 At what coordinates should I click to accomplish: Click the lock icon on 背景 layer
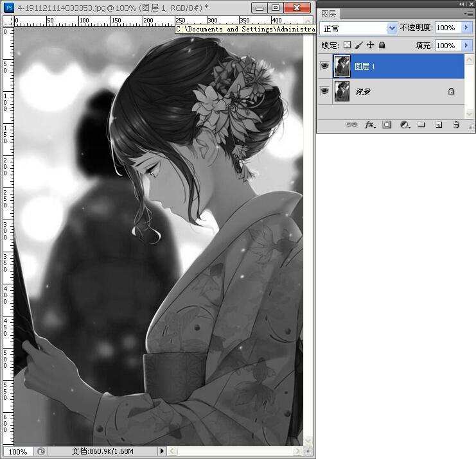click(451, 91)
